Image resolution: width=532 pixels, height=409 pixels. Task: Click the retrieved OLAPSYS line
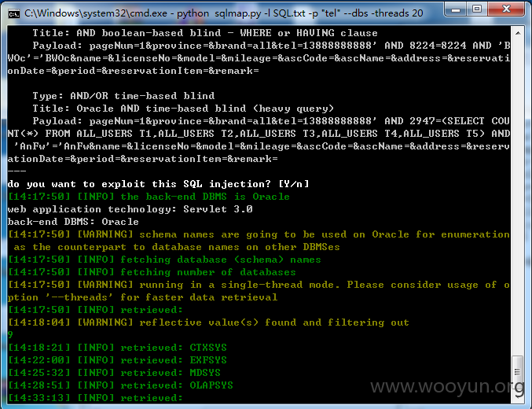click(120, 385)
